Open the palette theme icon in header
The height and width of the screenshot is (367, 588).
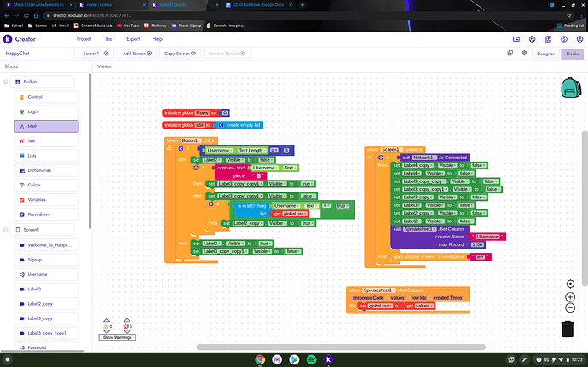pyautogui.click(x=532, y=39)
